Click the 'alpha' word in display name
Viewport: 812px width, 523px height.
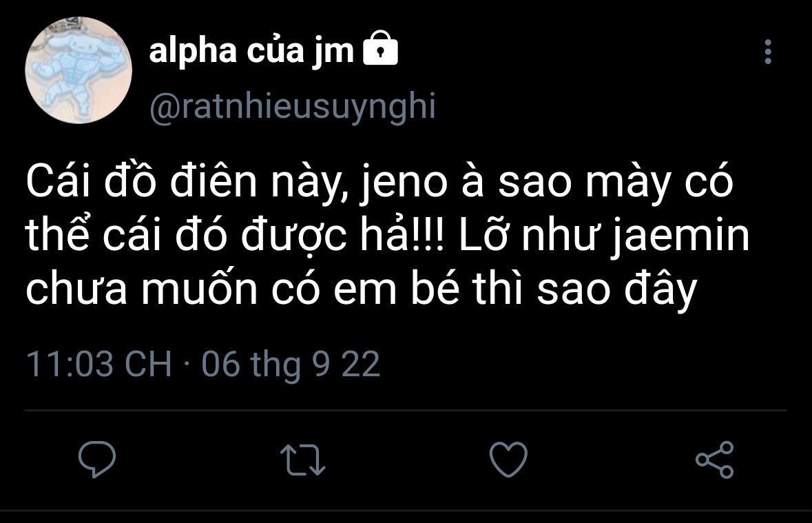tap(193, 51)
